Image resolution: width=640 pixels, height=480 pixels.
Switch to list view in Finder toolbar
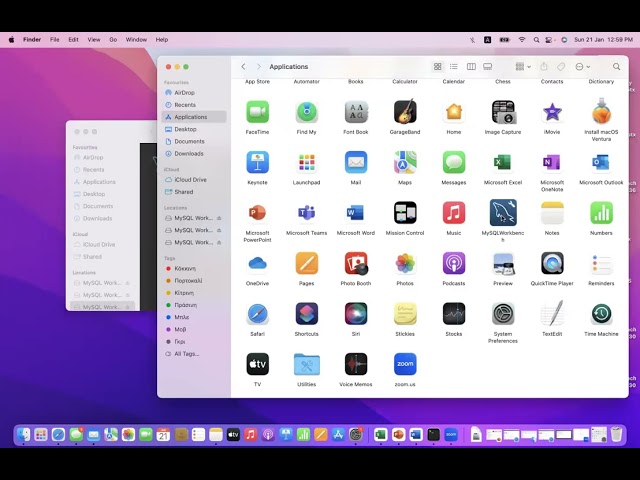(453, 67)
